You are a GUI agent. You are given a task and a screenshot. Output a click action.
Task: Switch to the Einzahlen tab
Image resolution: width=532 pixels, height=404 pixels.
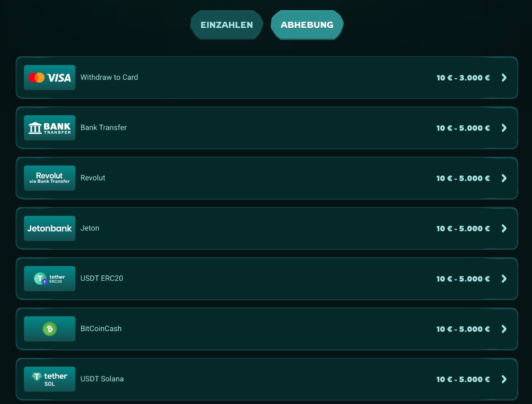(x=227, y=25)
